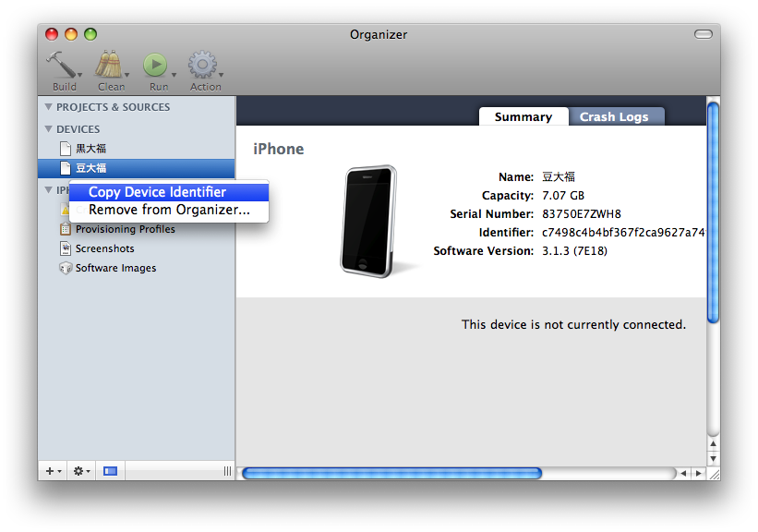Click the Build hammer icon

coord(63,66)
